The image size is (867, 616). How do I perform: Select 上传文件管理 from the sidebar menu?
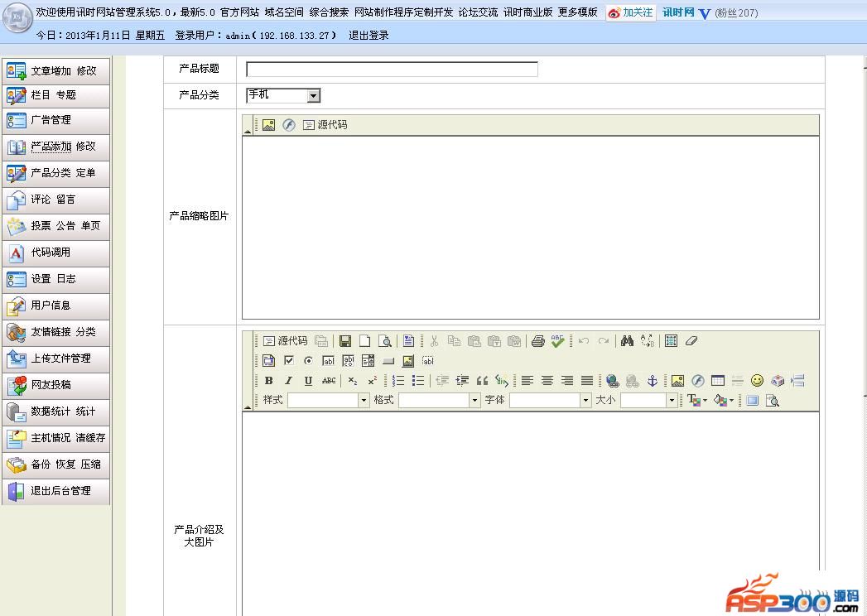tap(60, 359)
